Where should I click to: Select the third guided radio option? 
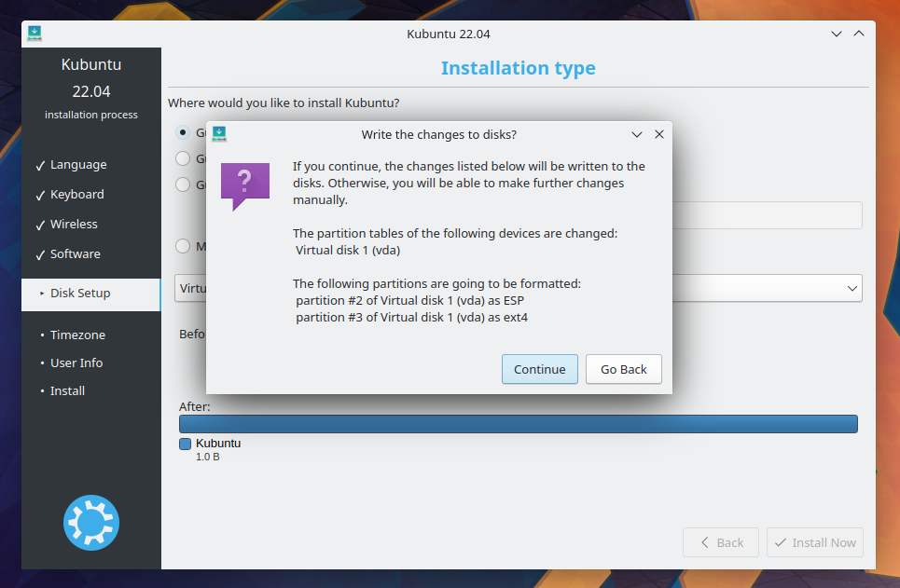(183, 185)
